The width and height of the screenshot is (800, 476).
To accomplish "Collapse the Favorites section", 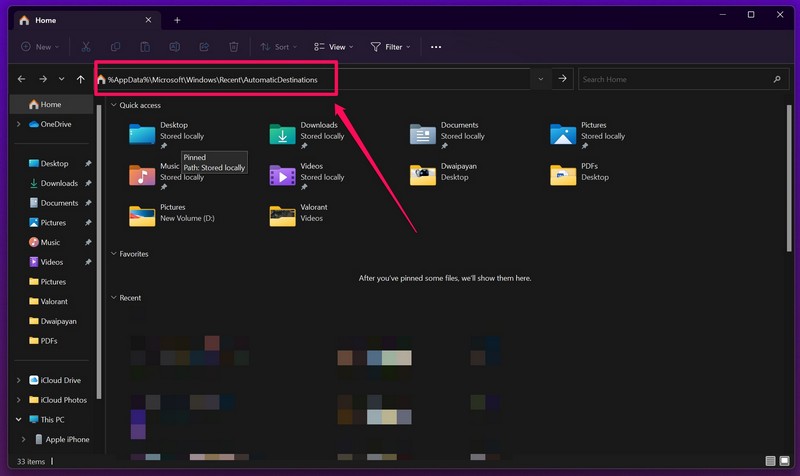I will coord(114,254).
